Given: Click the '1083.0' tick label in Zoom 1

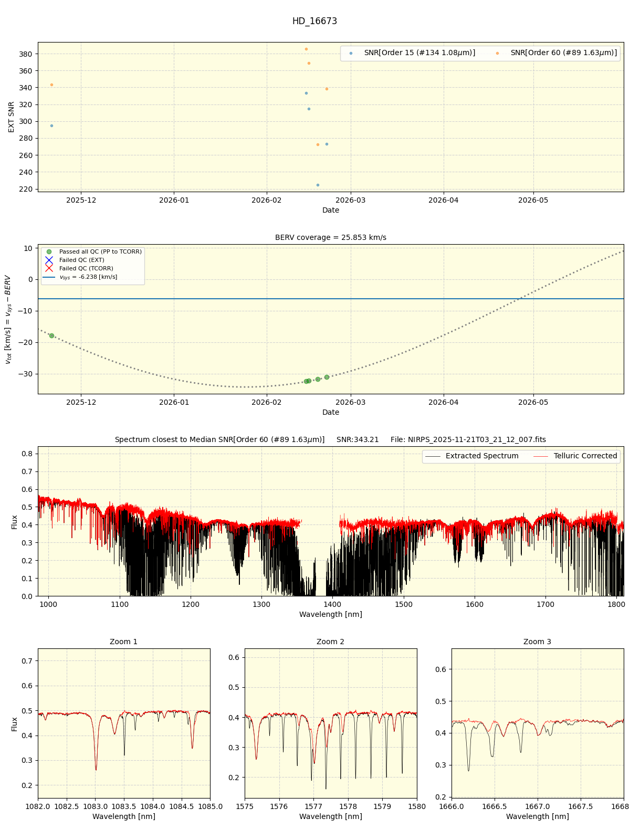Looking at the screenshot, I should pos(95,806).
